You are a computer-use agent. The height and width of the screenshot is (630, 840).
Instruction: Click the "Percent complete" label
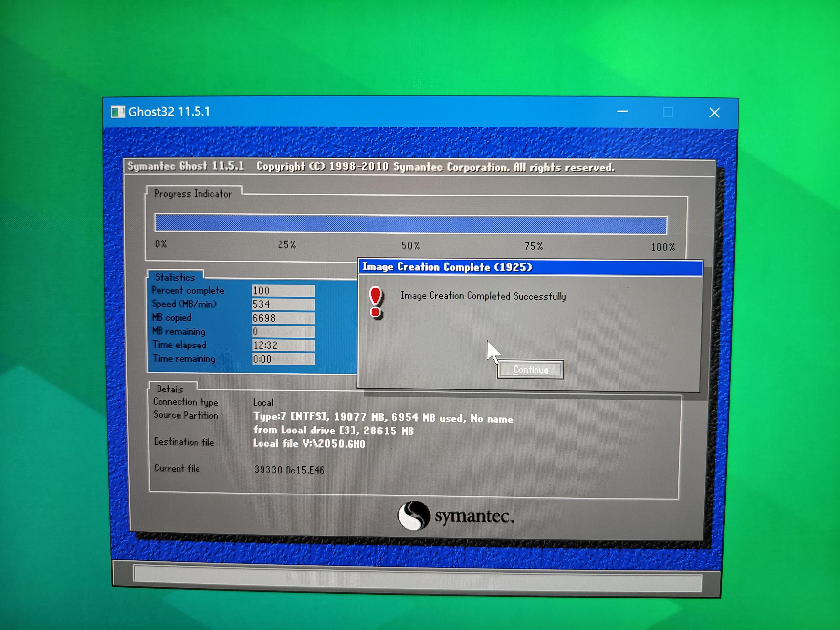coord(188,290)
